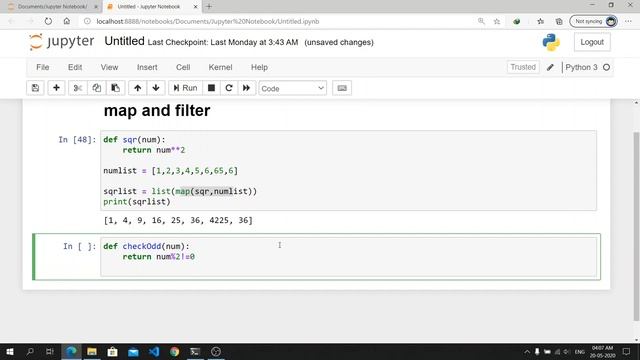Open Mail app from taskbar
Image resolution: width=640 pixels, height=360 pixels.
(133, 351)
